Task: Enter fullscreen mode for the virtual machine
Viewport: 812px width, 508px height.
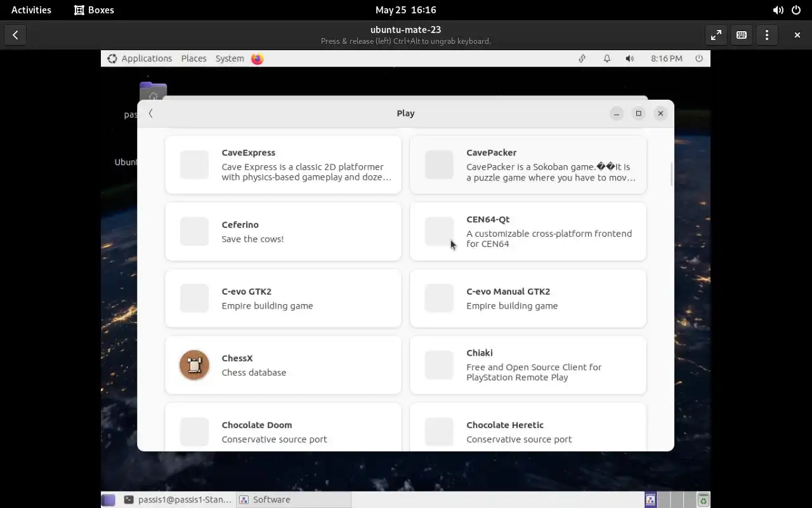Action: pyautogui.click(x=716, y=35)
